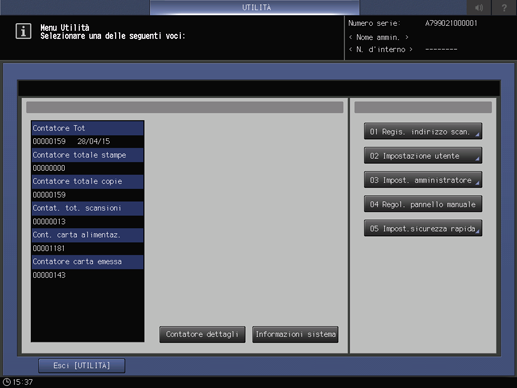Click the value 00000000
517x388 pixels.
point(49,168)
